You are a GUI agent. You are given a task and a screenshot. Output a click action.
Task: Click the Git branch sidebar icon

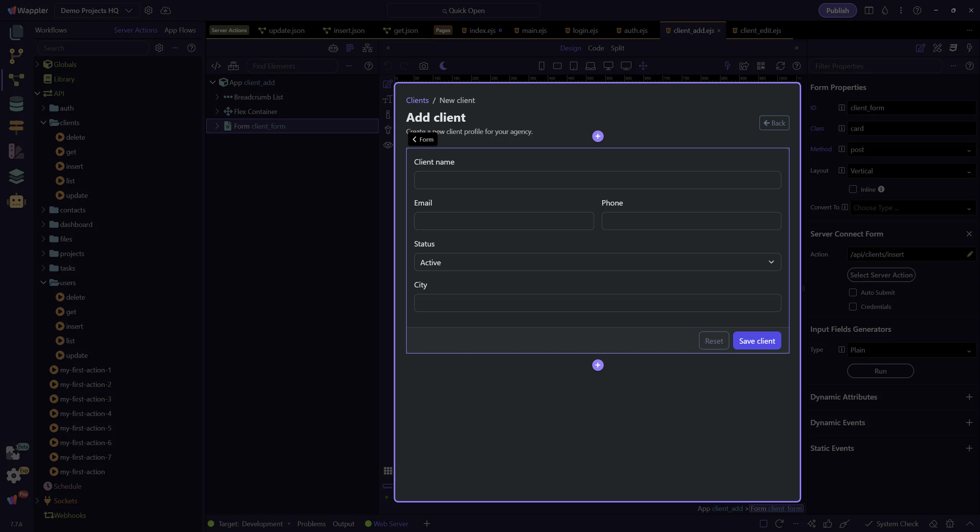(16, 56)
